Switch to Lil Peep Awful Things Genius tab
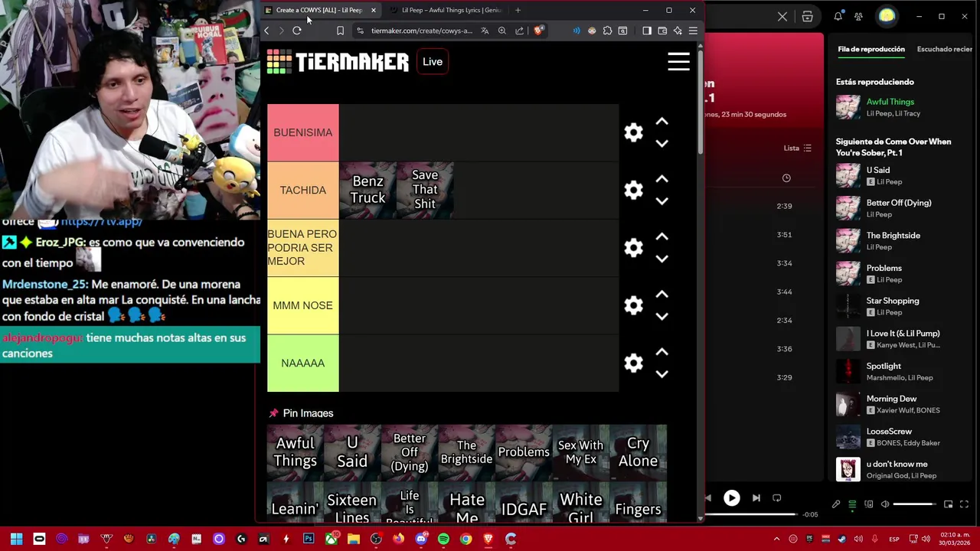980x551 pixels. [446, 10]
